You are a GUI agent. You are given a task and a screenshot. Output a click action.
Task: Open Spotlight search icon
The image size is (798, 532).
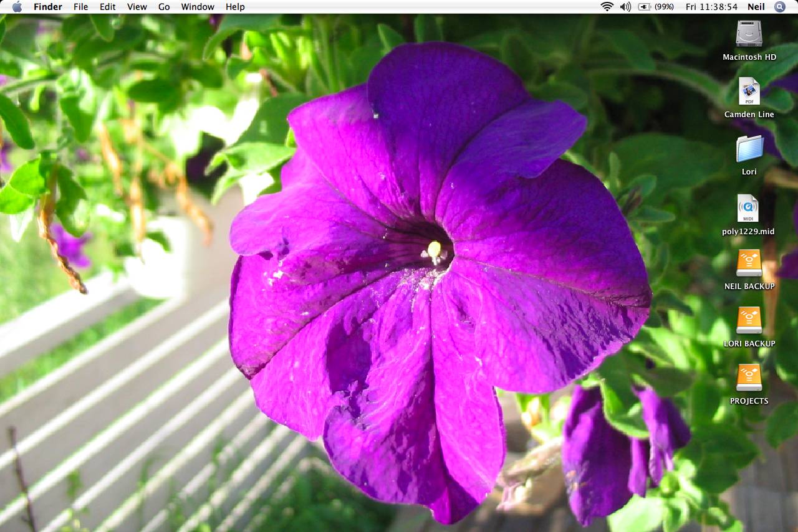[x=780, y=7]
